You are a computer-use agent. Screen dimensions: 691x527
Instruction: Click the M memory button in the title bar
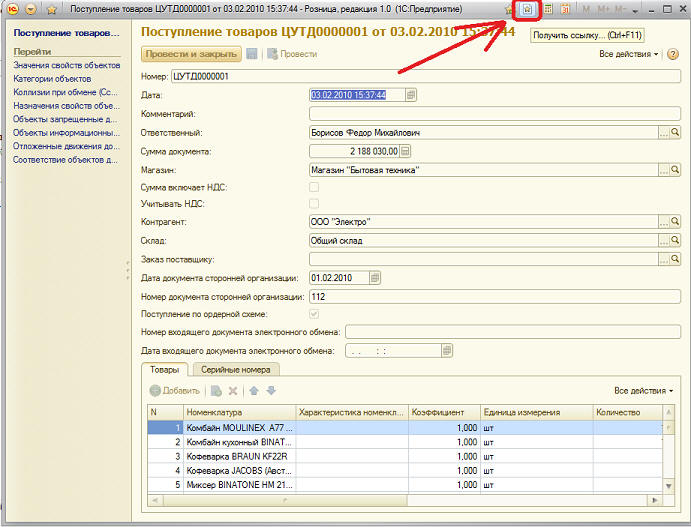coord(586,9)
